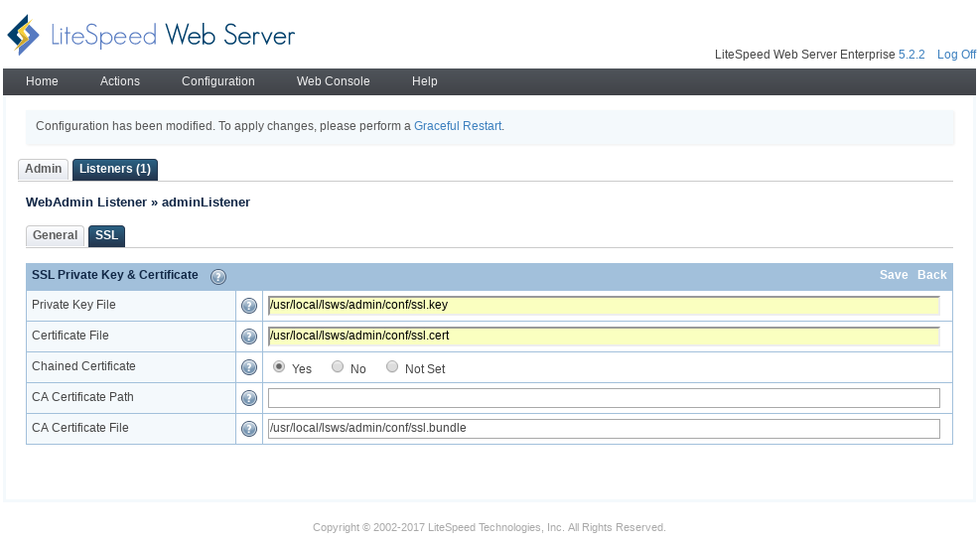Click 'LiteSpeed Web Server Enterprise' text
This screenshot has height=543, width=980.
[x=804, y=55]
